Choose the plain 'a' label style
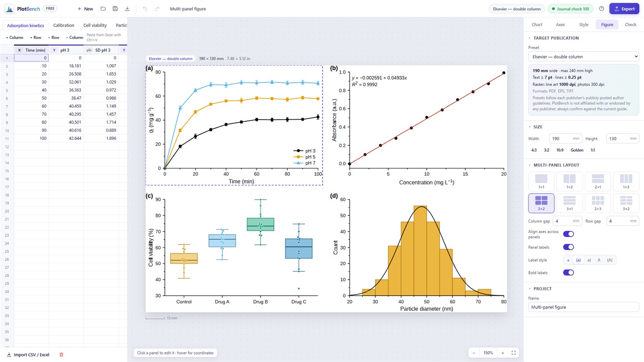Image resolution: width=644 pixels, height=362 pixels. click(x=568, y=260)
